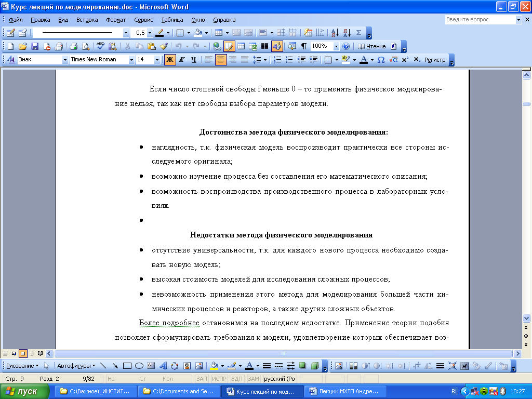The width and height of the screenshot is (532, 399).
Task: Open the font size dropdown showing 14
Action: tap(157, 60)
